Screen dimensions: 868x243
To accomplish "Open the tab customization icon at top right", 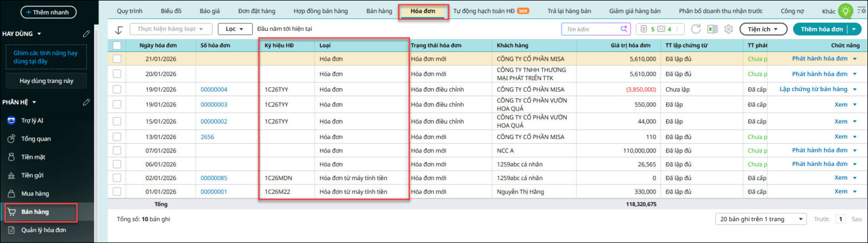I will (x=861, y=10).
